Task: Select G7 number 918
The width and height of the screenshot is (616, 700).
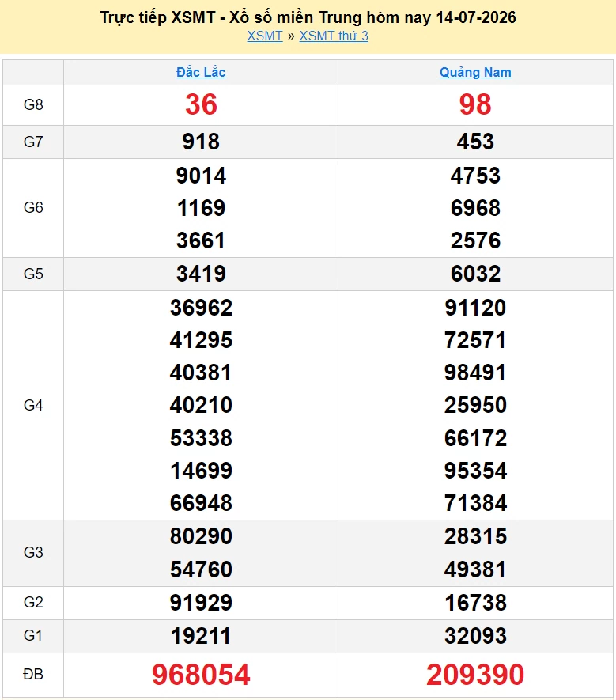Action: click(x=201, y=142)
